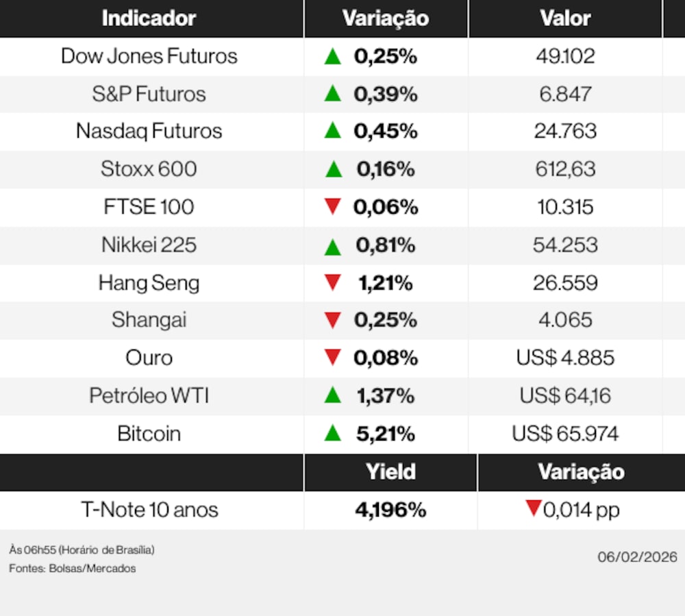The height and width of the screenshot is (616, 685).
Task: Click the 06/02/2026 date in footer
Action: [x=637, y=556]
